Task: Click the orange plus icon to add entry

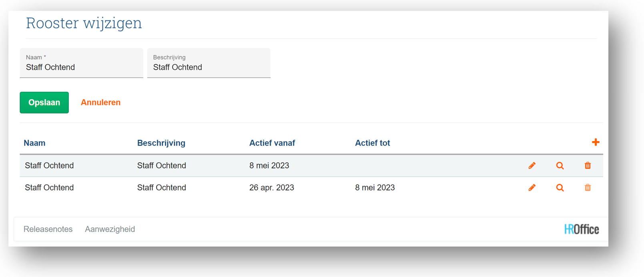Action: pos(596,142)
